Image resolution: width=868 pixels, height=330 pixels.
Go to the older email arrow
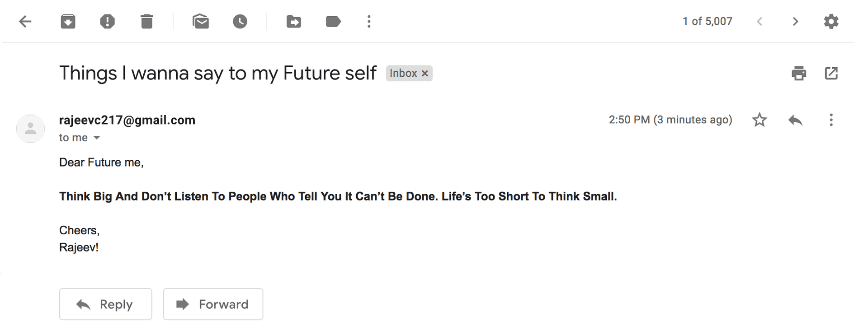pyautogui.click(x=795, y=21)
